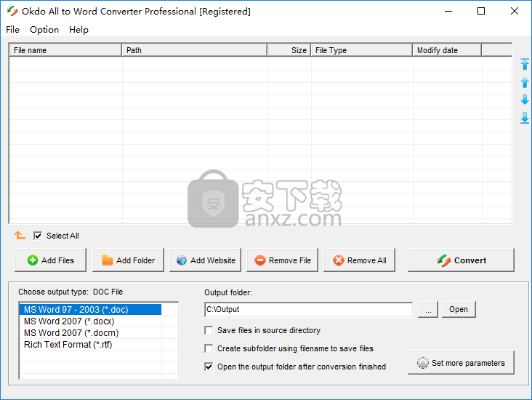
Task: Select MS Word 97 - 2003 (*.doc)
Action: click(90, 310)
